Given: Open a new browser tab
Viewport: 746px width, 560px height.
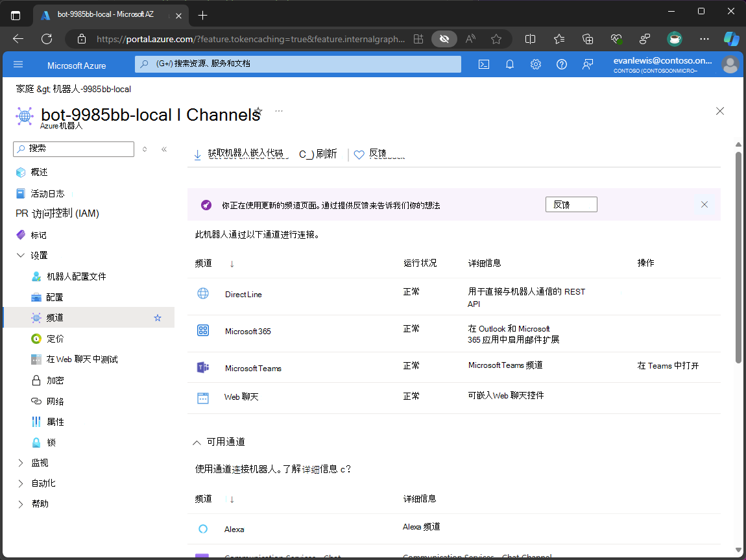Looking at the screenshot, I should [x=202, y=15].
